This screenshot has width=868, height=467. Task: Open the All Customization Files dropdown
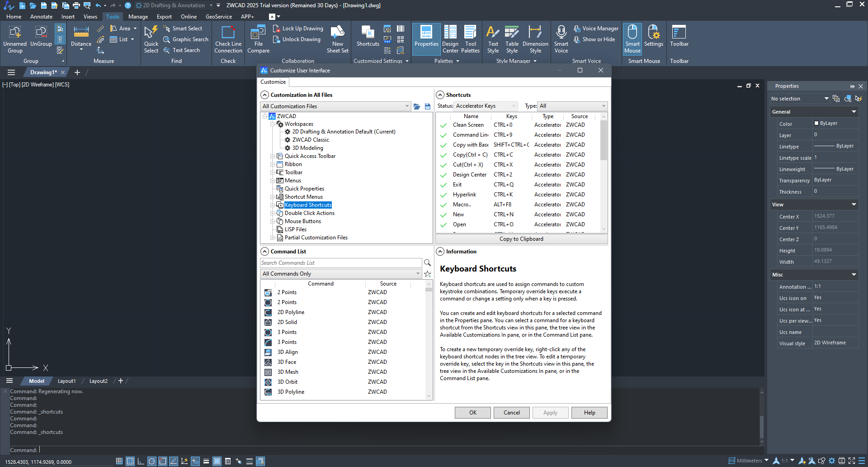335,106
